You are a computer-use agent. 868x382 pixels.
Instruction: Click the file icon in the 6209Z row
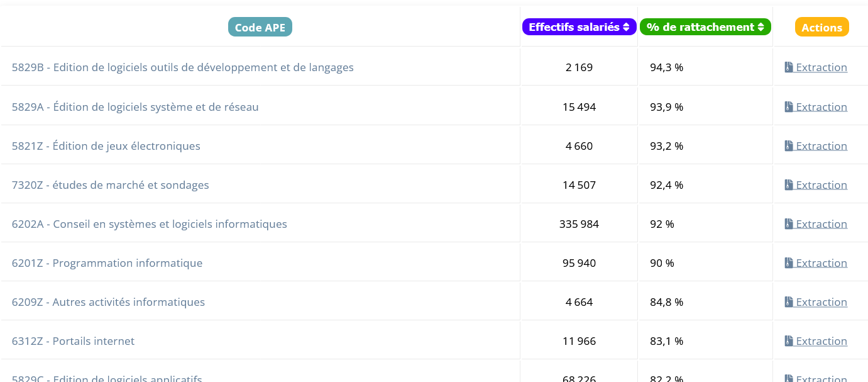coord(789,302)
